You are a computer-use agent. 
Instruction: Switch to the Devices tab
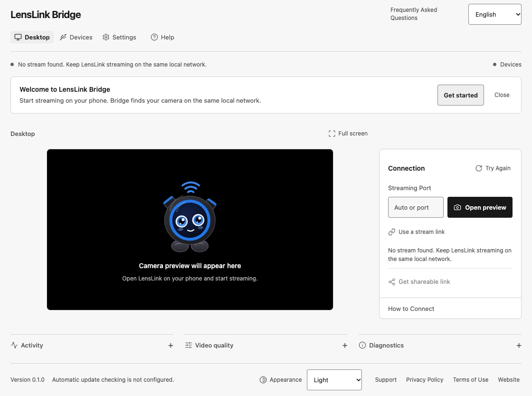pos(76,38)
